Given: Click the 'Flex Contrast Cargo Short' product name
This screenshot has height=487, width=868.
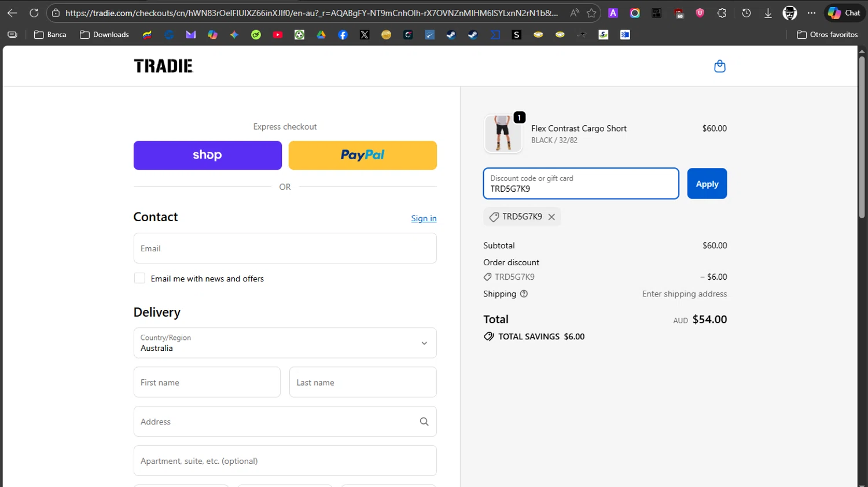Looking at the screenshot, I should [579, 129].
